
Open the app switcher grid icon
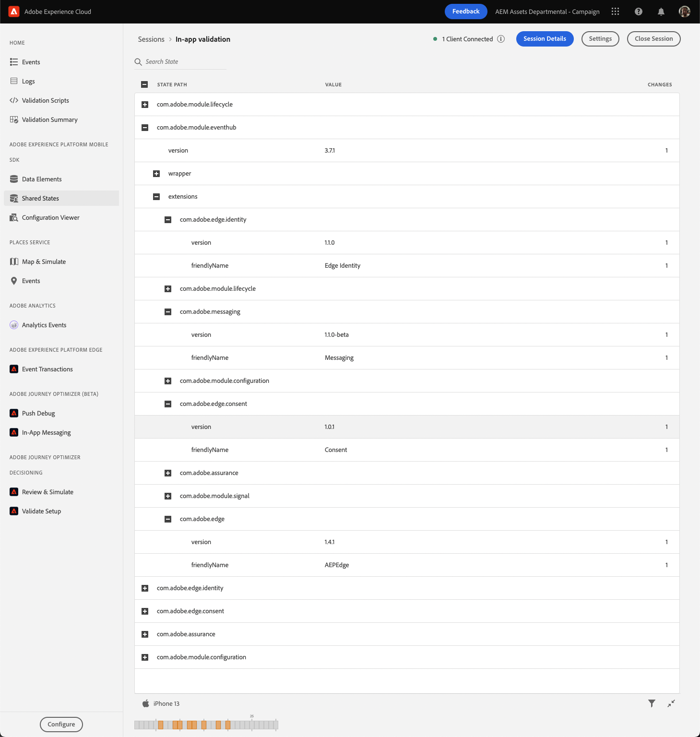coord(615,12)
